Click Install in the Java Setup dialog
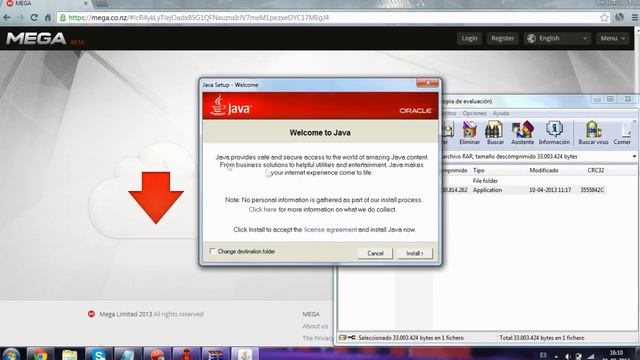This screenshot has height=360, width=640. pos(415,253)
